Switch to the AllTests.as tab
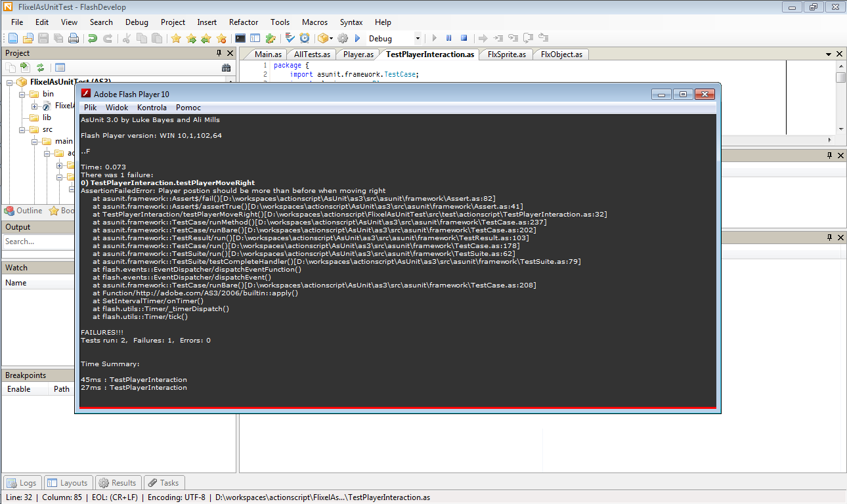 (x=313, y=54)
